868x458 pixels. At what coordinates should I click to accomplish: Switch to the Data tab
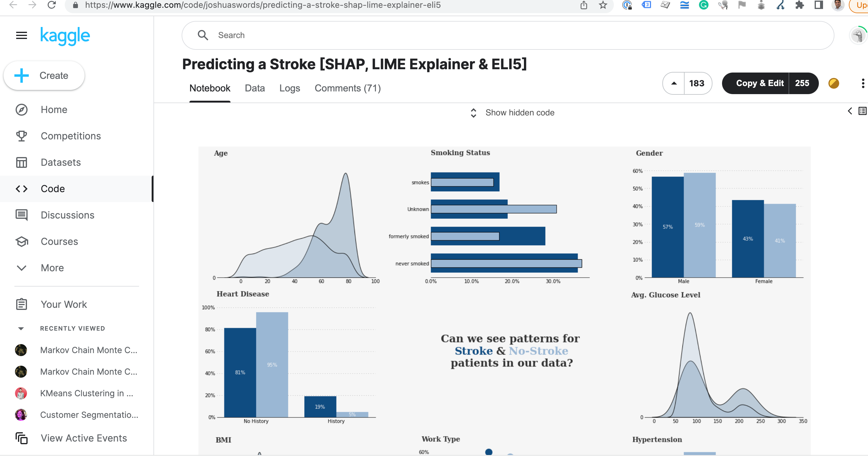pos(255,88)
